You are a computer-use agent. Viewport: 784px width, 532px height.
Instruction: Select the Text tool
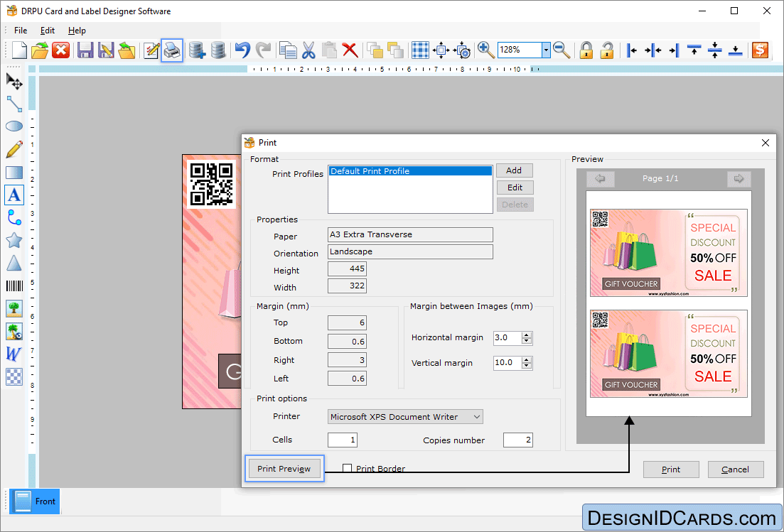click(x=14, y=195)
